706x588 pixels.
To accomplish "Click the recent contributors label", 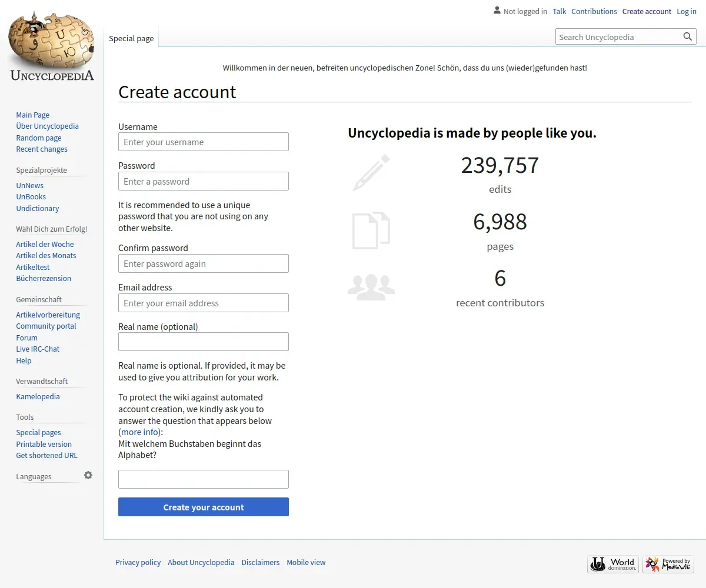I will click(500, 303).
